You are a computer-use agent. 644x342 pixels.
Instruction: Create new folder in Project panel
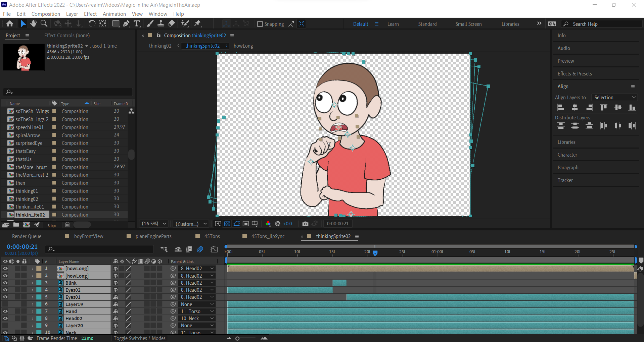point(16,225)
